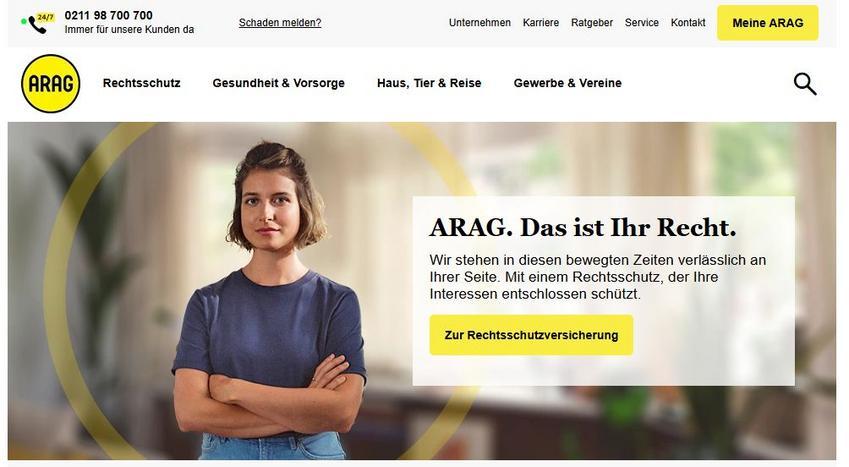This screenshot has width=849, height=467.
Task: Click the Schaden melden? link
Action: [280, 23]
